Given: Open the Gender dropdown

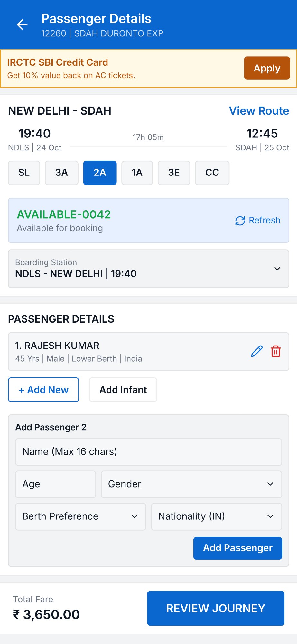Looking at the screenshot, I should pyautogui.click(x=191, y=484).
